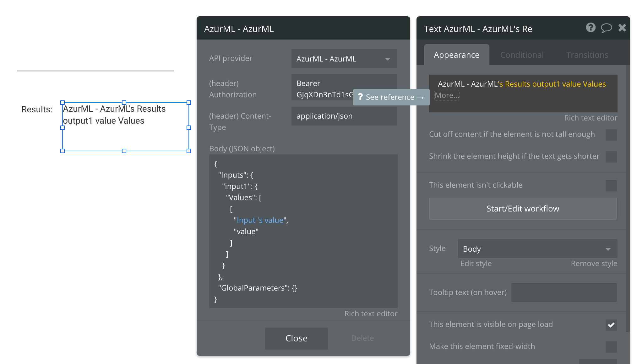
Task: Enable shrink element height checkbox
Action: pos(611,157)
